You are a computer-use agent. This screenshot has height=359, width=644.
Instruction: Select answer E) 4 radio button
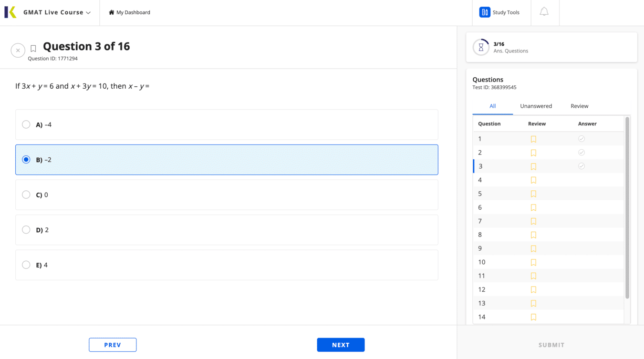(x=26, y=265)
